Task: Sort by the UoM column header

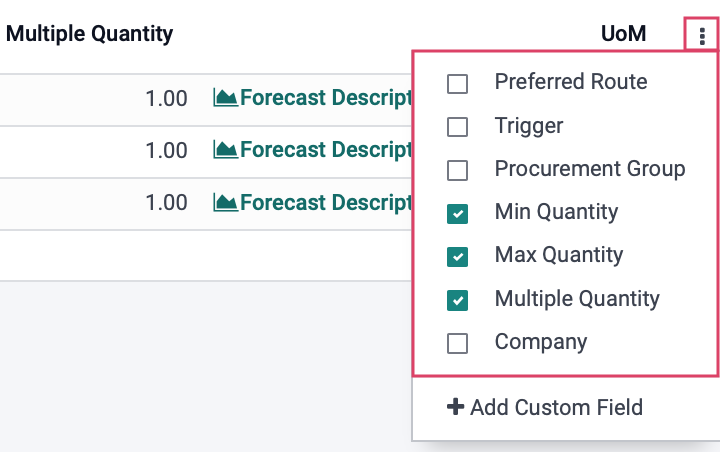Action: click(x=624, y=34)
